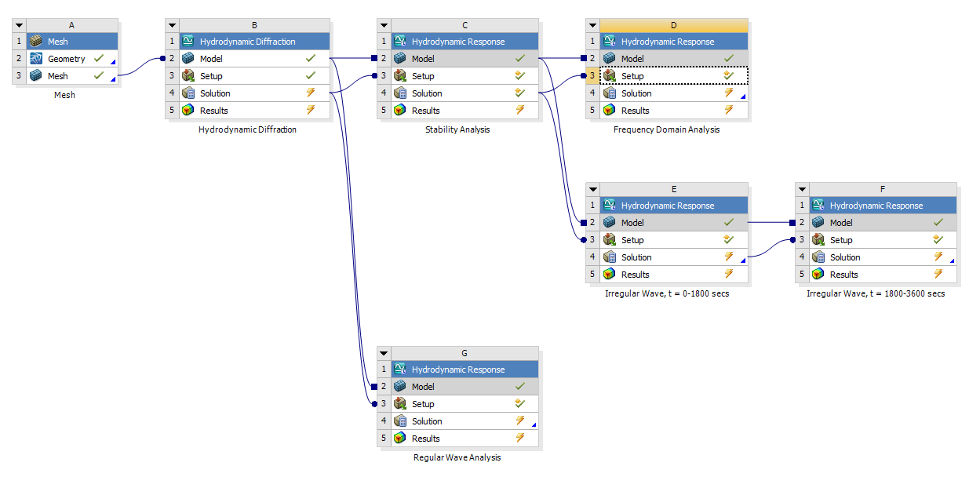The image size is (980, 477).
Task: Open the dropdown arrow of system F
Action: (802, 189)
